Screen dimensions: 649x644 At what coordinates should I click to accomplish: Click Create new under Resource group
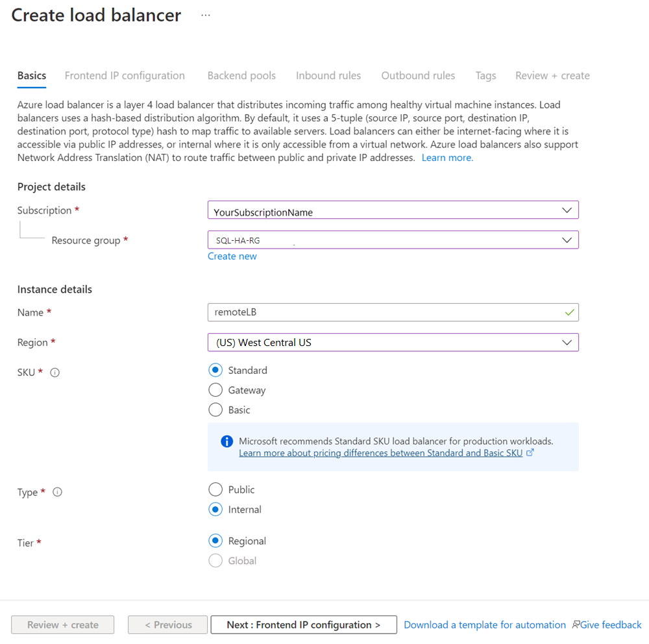click(232, 256)
